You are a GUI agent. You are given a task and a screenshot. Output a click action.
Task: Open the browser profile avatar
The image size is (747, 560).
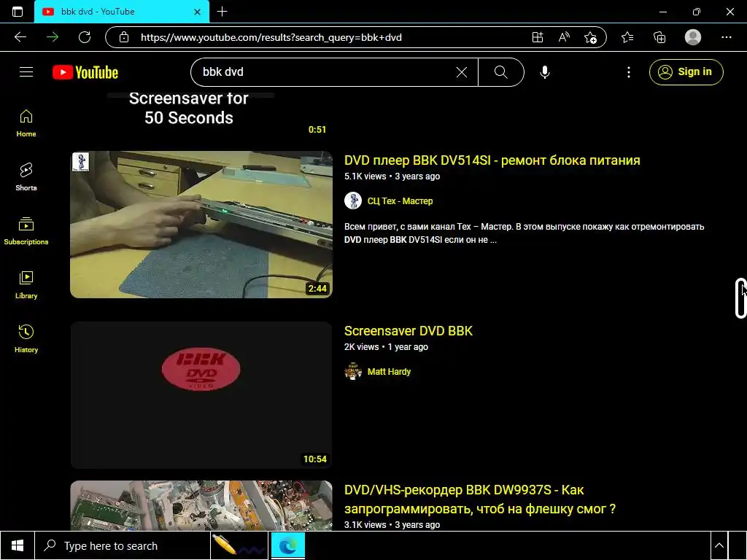tap(693, 37)
